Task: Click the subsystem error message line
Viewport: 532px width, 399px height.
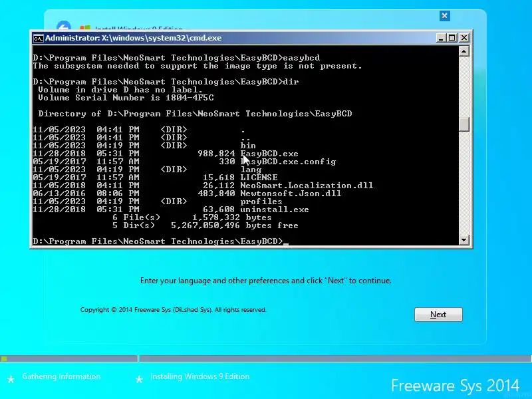Action: [x=198, y=66]
